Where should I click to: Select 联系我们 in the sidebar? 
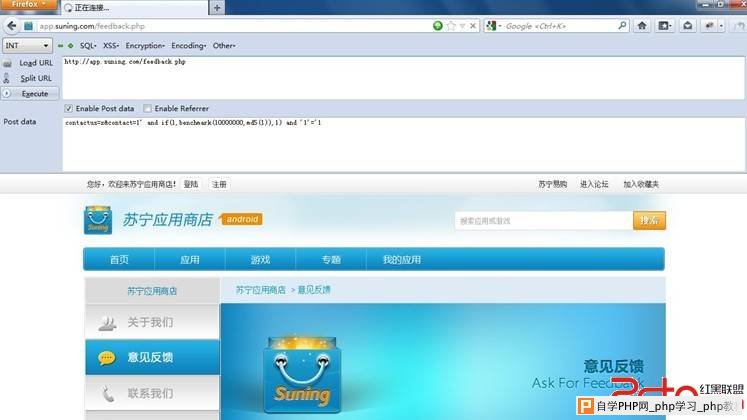152,393
